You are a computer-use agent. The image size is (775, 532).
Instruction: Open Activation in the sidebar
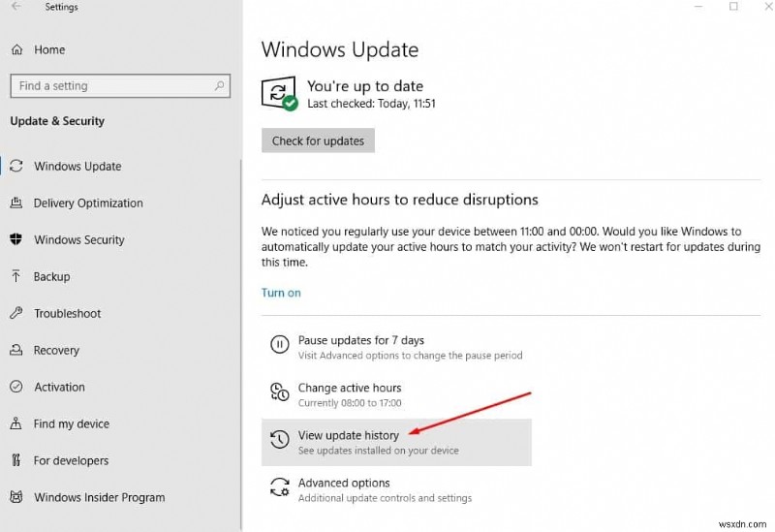click(59, 387)
